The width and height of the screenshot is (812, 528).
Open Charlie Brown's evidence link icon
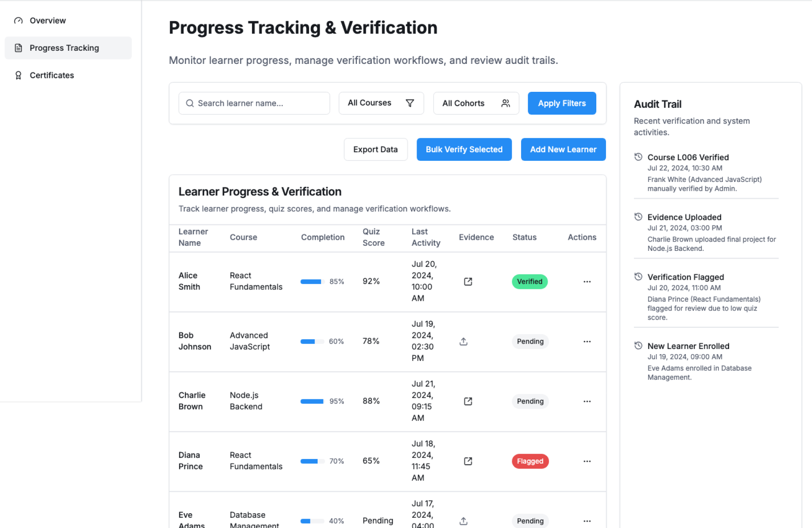[468, 401]
